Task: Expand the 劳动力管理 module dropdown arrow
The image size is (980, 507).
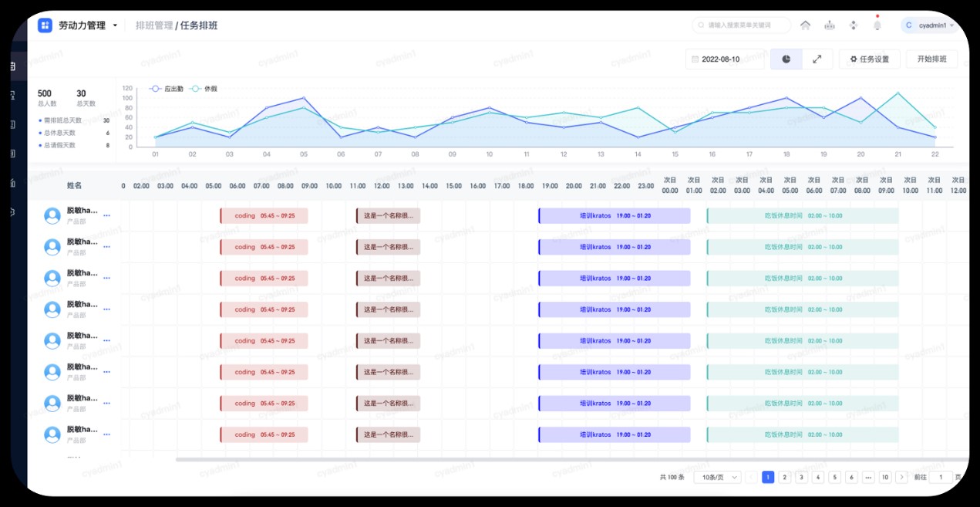Action: tap(116, 25)
